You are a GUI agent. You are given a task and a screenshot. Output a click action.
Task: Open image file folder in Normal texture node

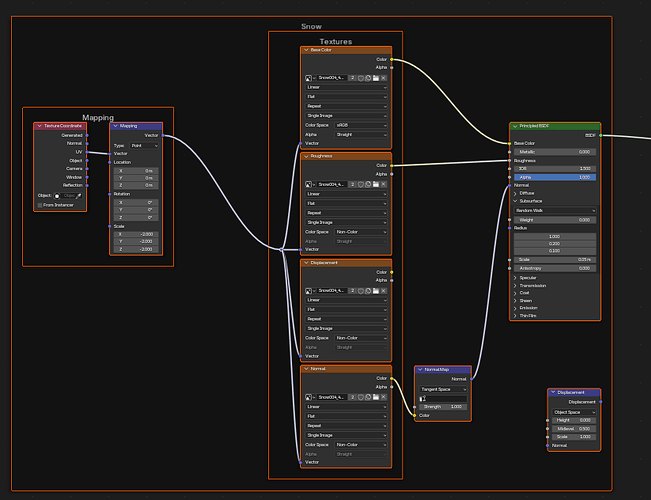(x=376, y=397)
